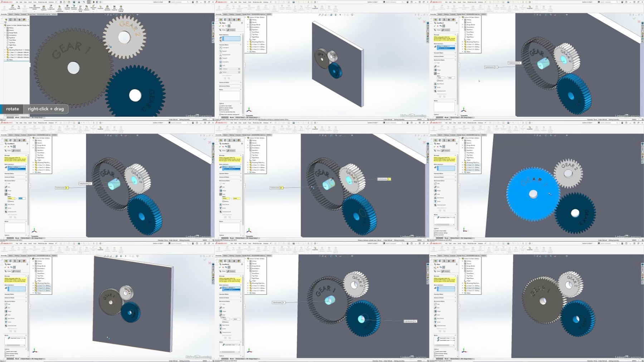Select the Lock mate icon under Standard Mates

point(221,66)
